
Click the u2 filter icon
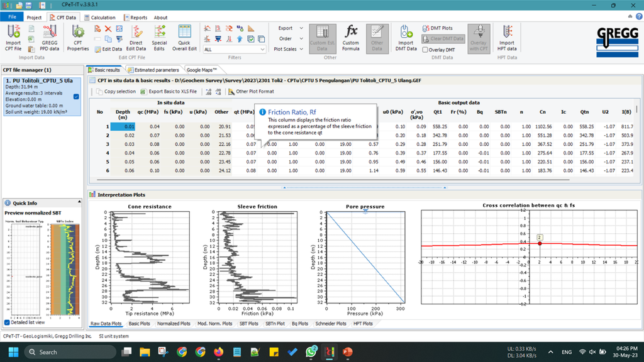(240, 28)
